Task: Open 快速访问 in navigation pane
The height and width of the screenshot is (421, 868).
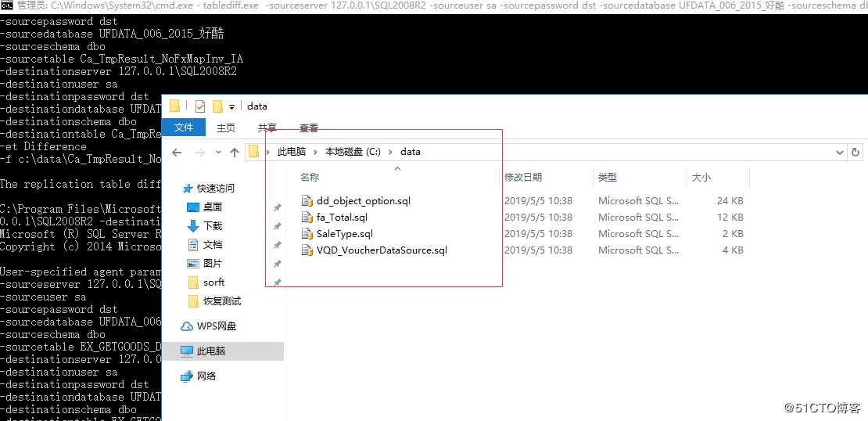Action: [215, 189]
